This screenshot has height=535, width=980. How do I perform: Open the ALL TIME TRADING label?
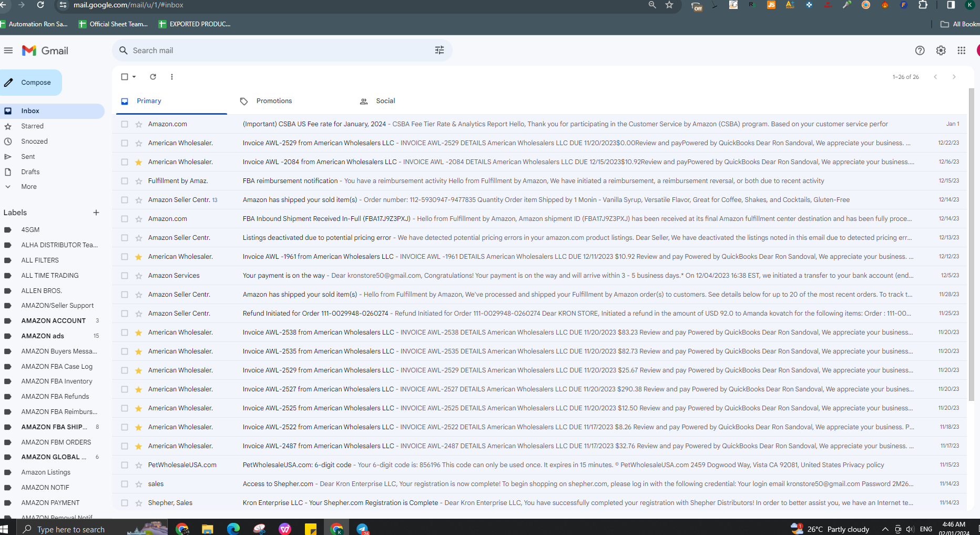50,276
